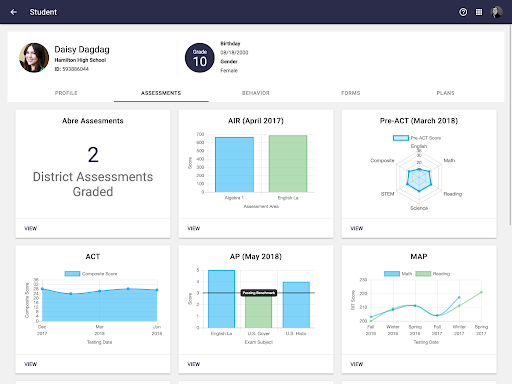Click the Female gender value
Viewport: 512px width, 384px height.
(x=229, y=71)
